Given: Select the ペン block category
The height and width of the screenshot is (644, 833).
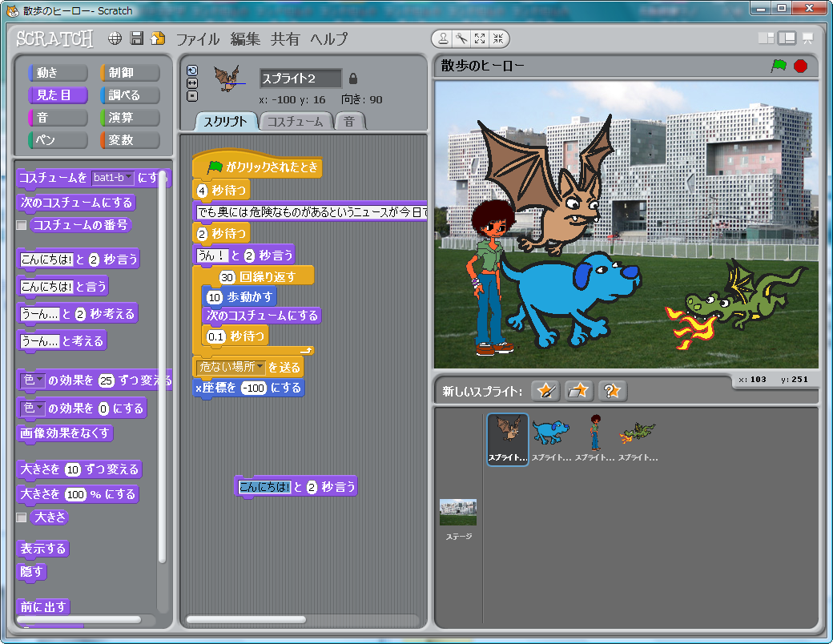Looking at the screenshot, I should pos(58,139).
